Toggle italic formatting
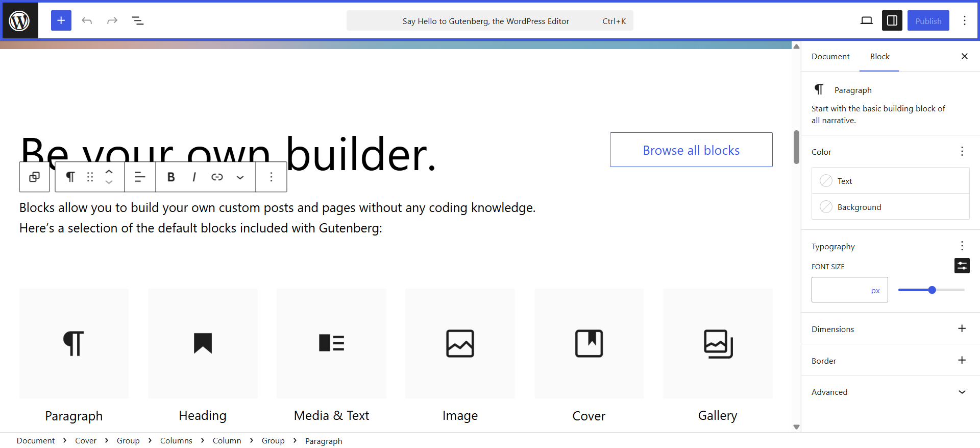 click(x=194, y=177)
